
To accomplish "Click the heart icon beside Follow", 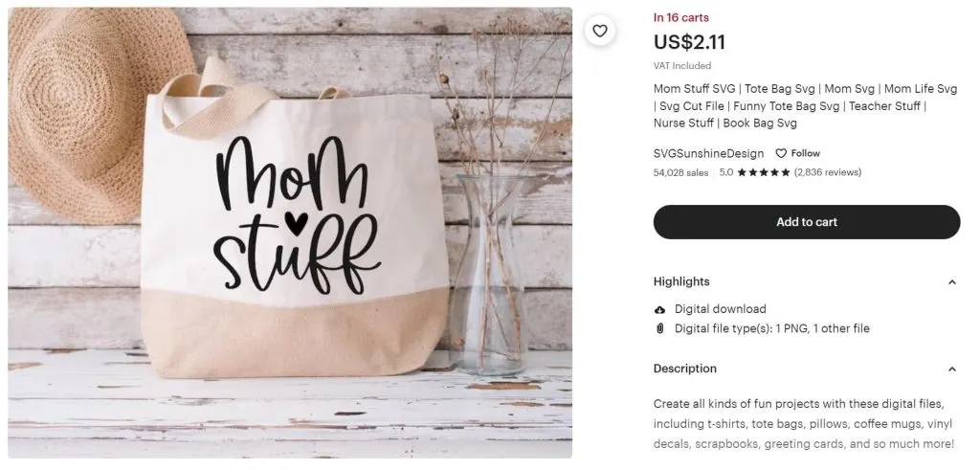I will pyautogui.click(x=781, y=153).
